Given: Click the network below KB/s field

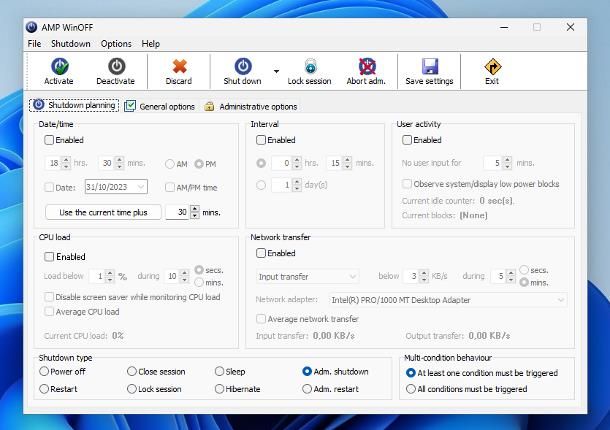Looking at the screenshot, I should [412, 276].
